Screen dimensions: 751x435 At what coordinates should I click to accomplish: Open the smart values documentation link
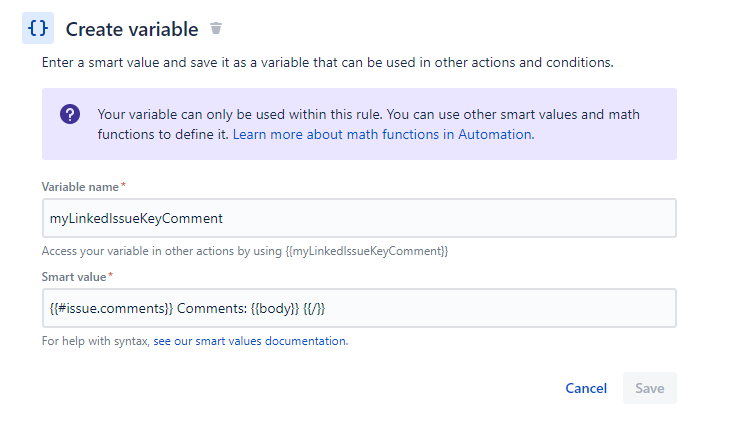(x=250, y=341)
